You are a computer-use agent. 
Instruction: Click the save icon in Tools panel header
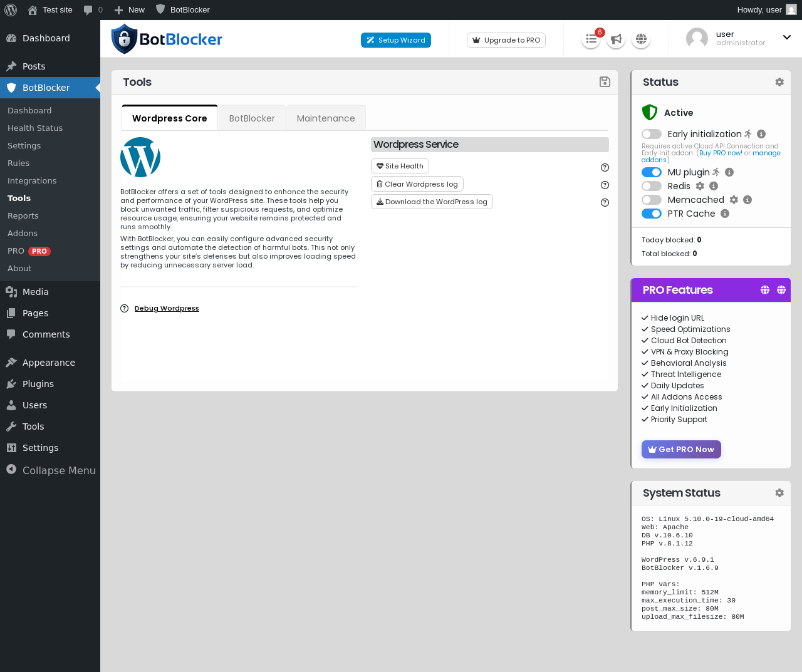pos(605,82)
